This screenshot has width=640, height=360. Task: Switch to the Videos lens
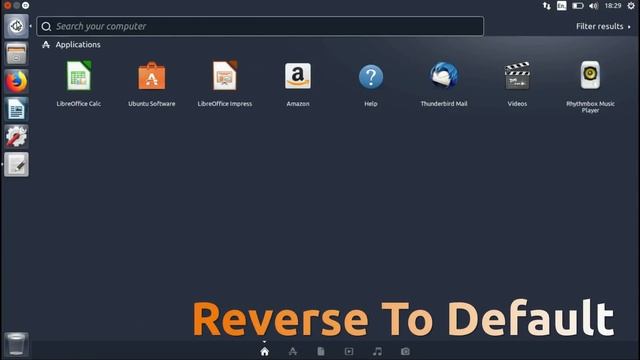[349, 351]
